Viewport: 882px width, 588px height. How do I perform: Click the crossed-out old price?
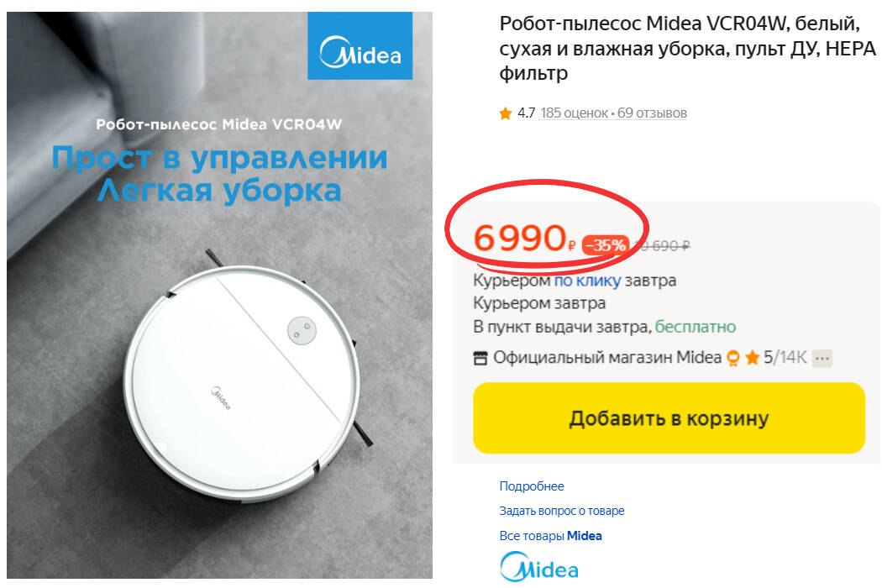[x=662, y=245]
